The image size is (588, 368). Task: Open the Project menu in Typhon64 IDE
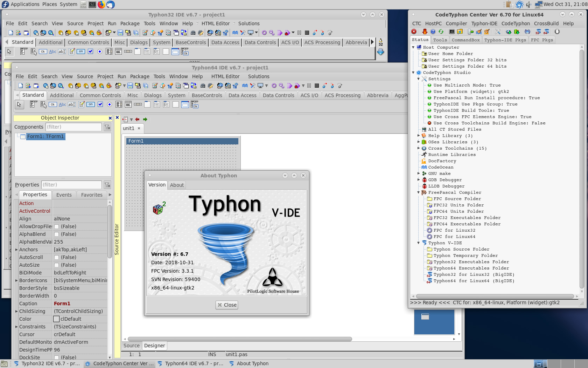[105, 76]
